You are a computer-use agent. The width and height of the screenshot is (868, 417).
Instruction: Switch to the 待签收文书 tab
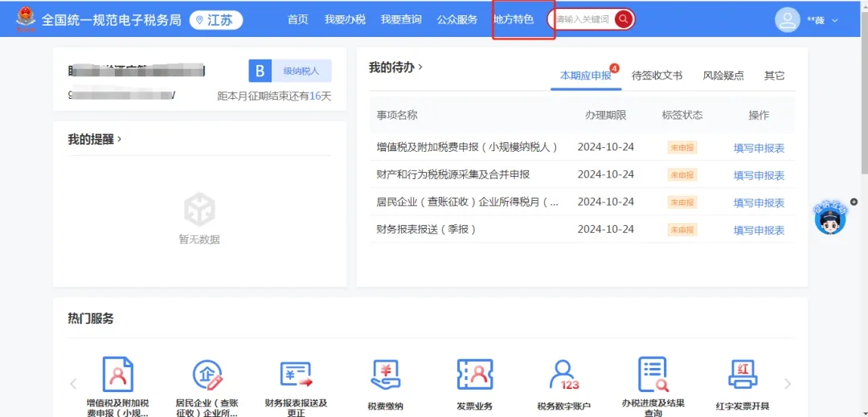657,76
